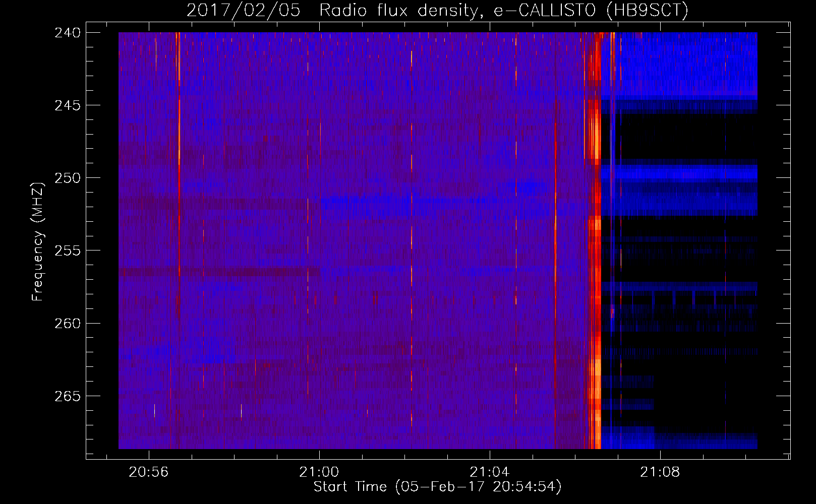Click the 255 frequency tick label
The width and height of the screenshot is (816, 504).
click(x=67, y=250)
